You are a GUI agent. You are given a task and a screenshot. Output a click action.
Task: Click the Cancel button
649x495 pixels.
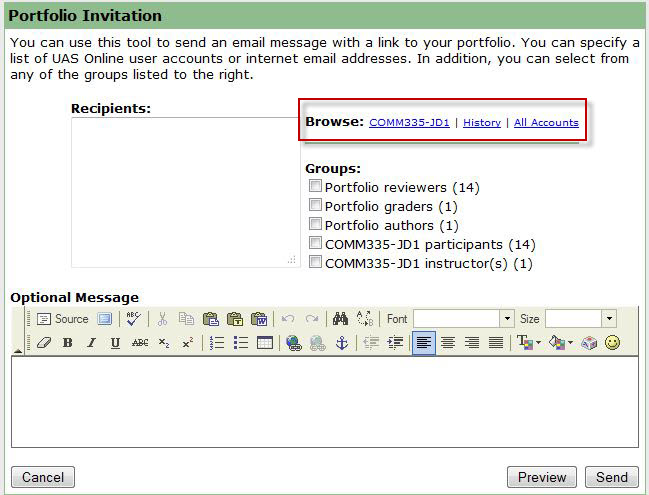[43, 477]
